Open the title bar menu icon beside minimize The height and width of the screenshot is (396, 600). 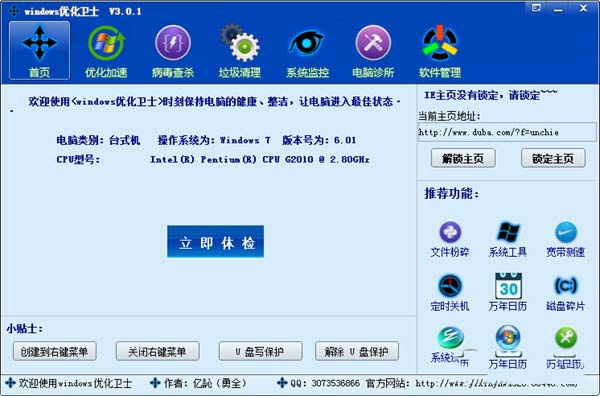(536, 8)
